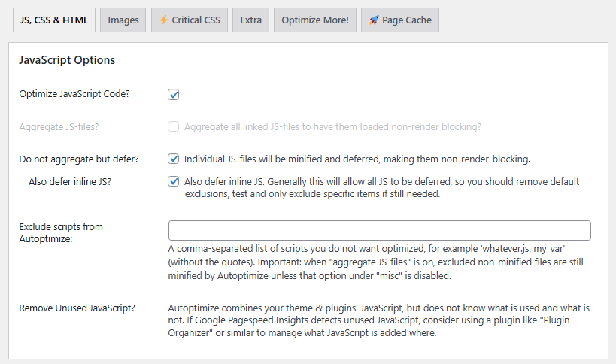Toggle the Also defer inline JS checkbox
This screenshot has height=364, width=616.
click(x=174, y=181)
